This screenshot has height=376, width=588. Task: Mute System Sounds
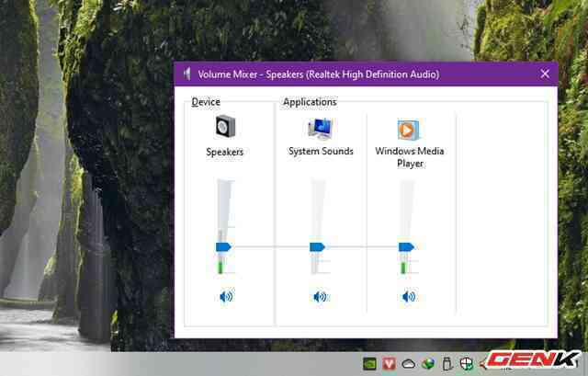click(321, 296)
